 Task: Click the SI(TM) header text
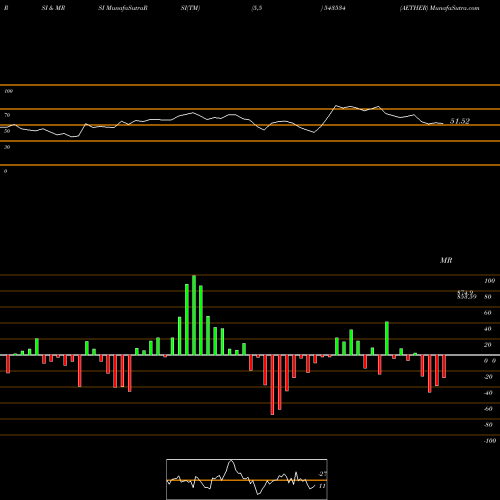190,8
